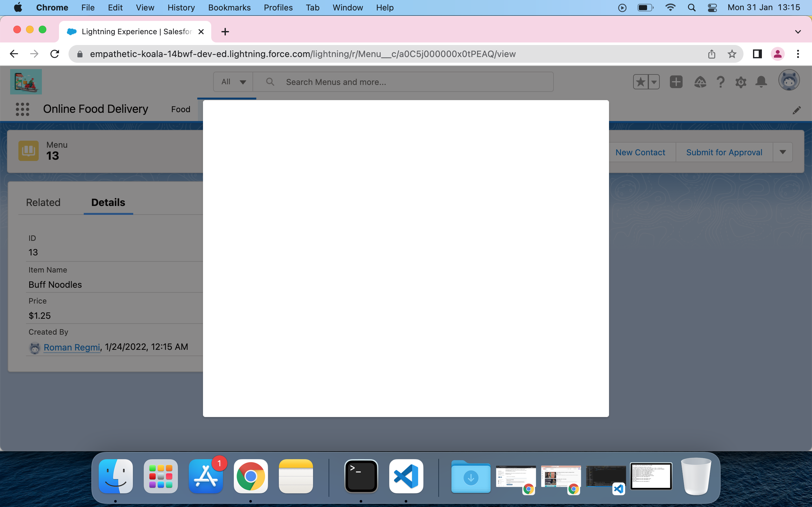Open the Roman Regmi user link
812x507 pixels.
[x=72, y=347]
